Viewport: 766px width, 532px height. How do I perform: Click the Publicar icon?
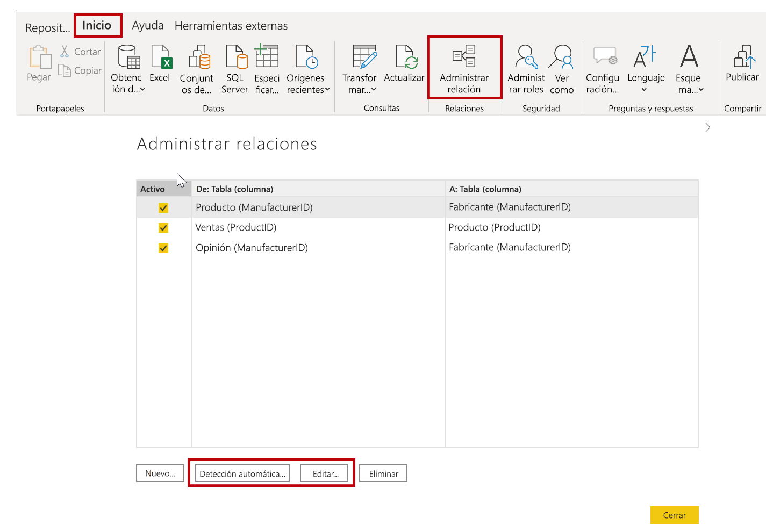coord(744,56)
